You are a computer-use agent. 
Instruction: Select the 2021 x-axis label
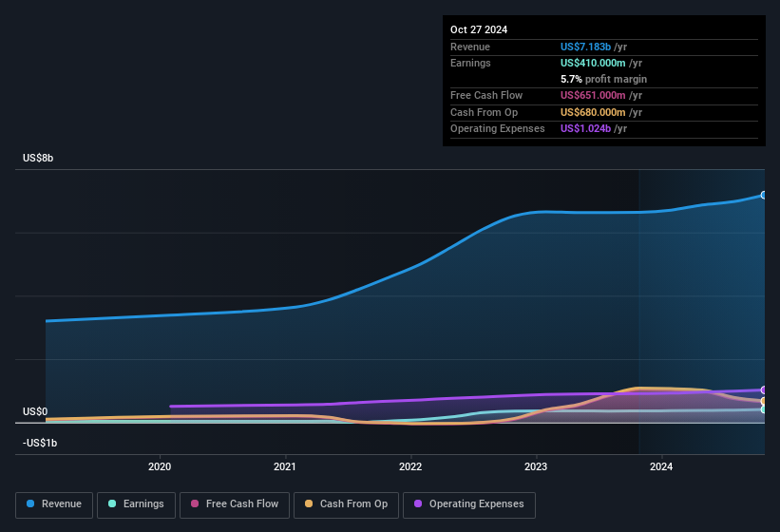pos(285,466)
